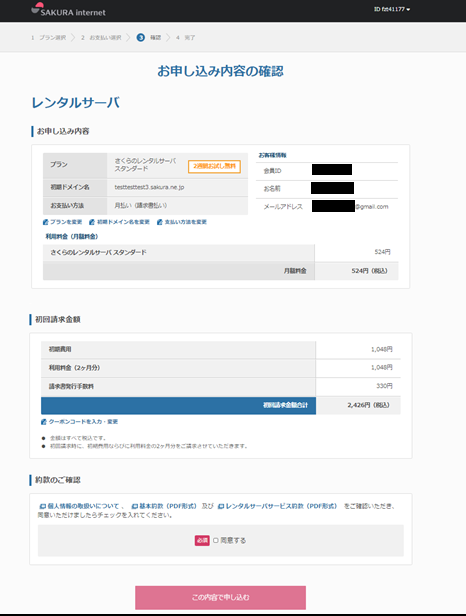
Task: Click the blue 初回請求金額合計 total row
Action: coord(178,405)
